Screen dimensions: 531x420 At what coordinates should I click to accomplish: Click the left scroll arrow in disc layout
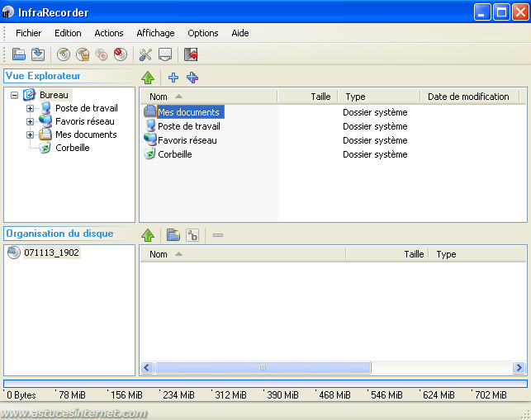point(147,367)
